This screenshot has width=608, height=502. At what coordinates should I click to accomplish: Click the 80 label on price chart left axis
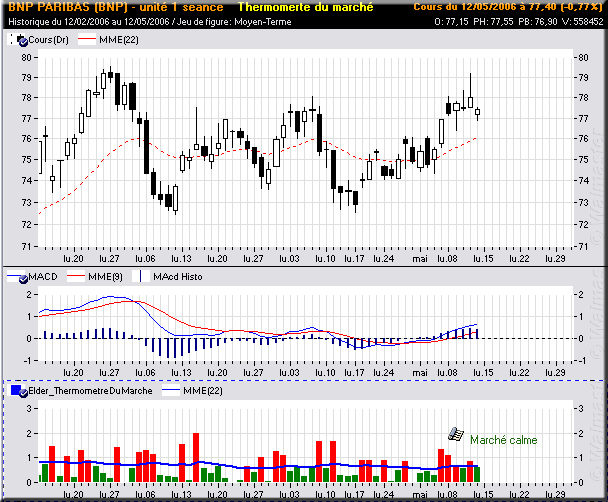pos(26,57)
